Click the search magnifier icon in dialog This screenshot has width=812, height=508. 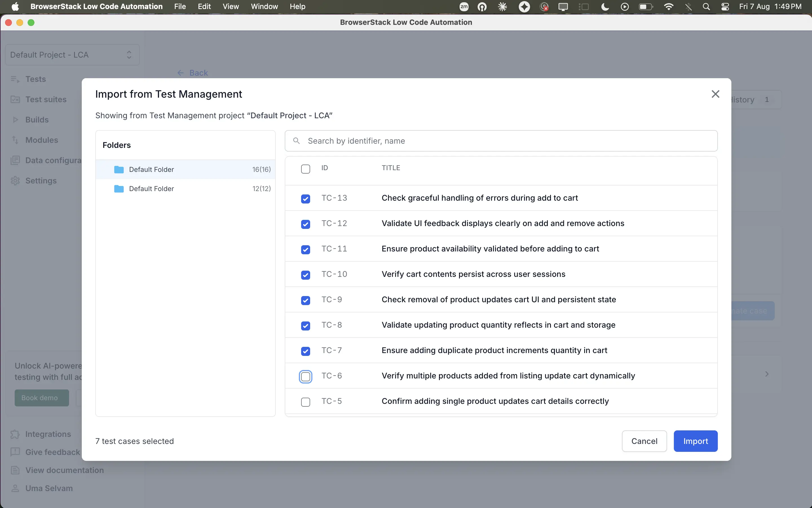pyautogui.click(x=296, y=141)
